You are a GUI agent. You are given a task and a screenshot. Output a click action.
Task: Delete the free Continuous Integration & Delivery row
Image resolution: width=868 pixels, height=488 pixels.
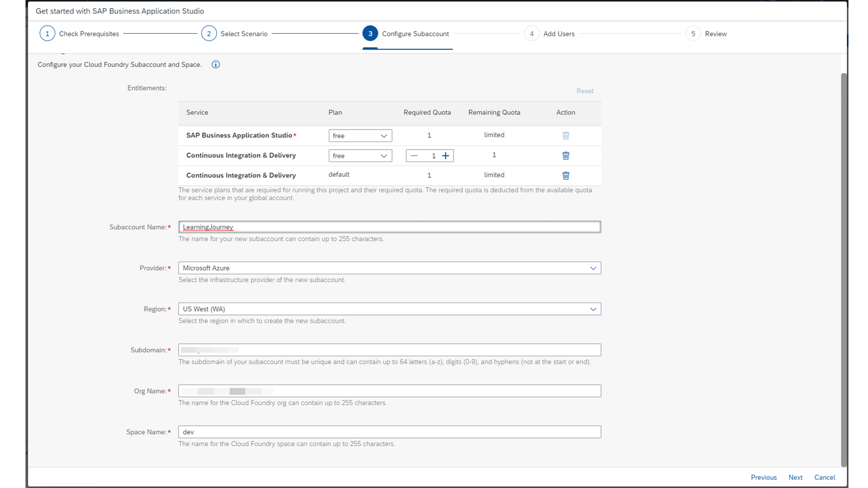[566, 156]
